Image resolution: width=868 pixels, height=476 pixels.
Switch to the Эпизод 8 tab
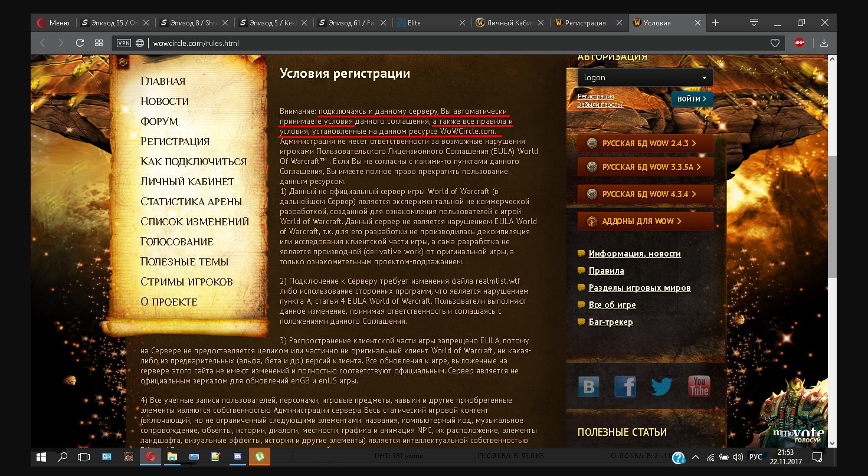coord(189,23)
